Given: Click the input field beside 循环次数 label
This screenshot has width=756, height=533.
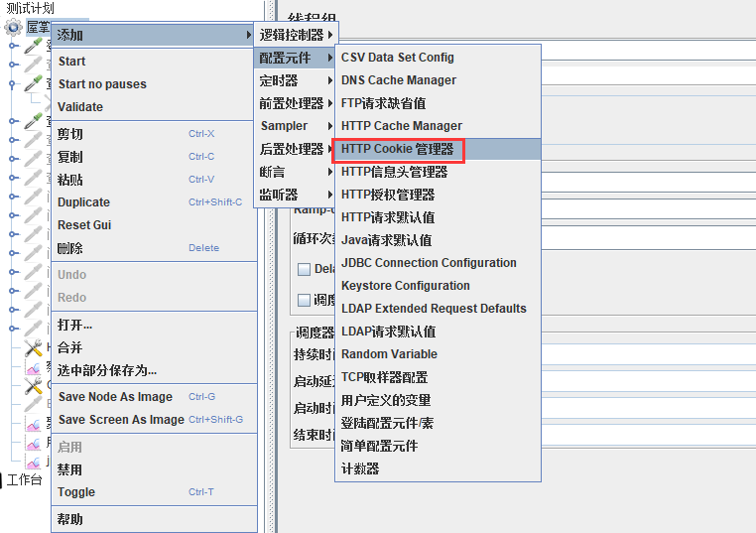Looking at the screenshot, I should pyautogui.click(x=648, y=239).
